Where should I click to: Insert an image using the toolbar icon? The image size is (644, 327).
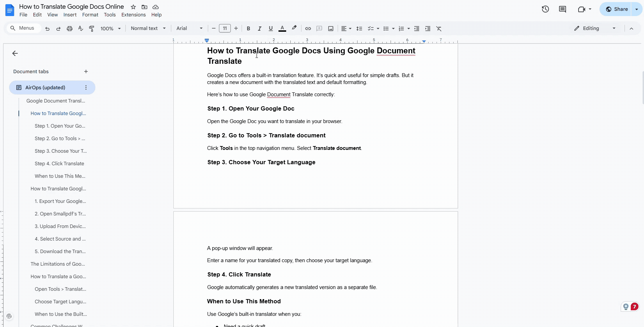(x=330, y=29)
